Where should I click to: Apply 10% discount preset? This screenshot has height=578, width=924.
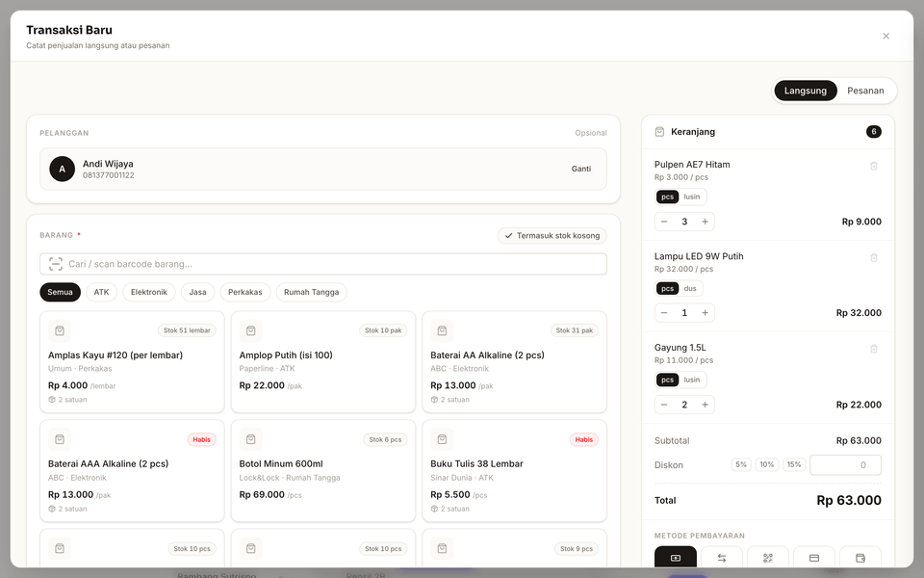[x=767, y=464]
